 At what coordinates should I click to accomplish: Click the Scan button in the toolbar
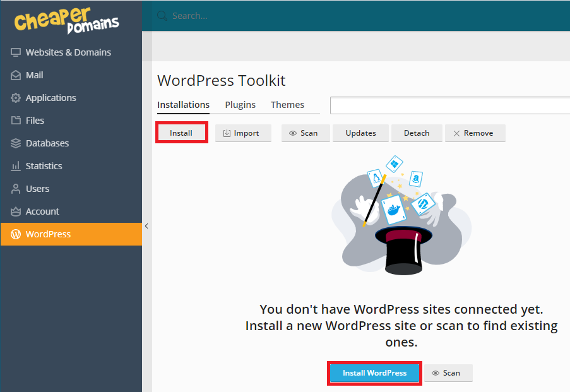pos(306,133)
